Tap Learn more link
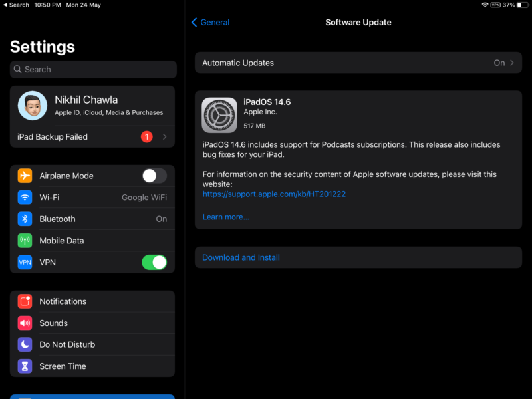 click(225, 217)
